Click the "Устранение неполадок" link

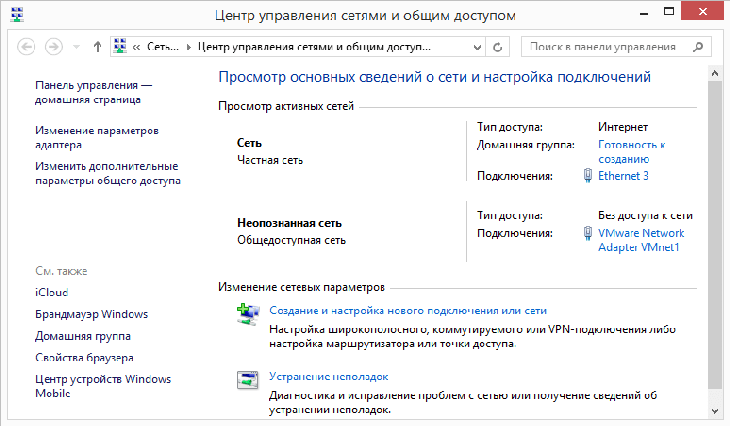coord(328,376)
